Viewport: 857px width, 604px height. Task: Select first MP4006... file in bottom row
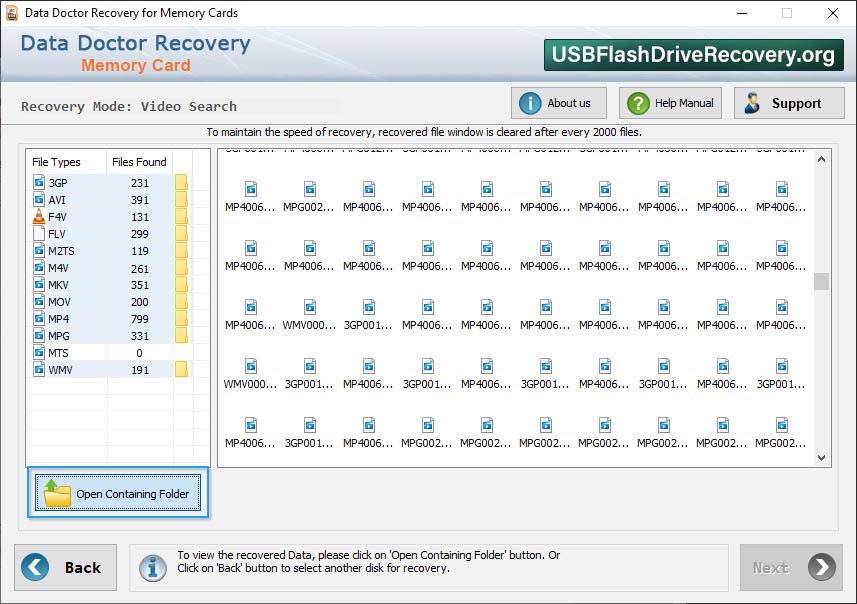point(250,433)
